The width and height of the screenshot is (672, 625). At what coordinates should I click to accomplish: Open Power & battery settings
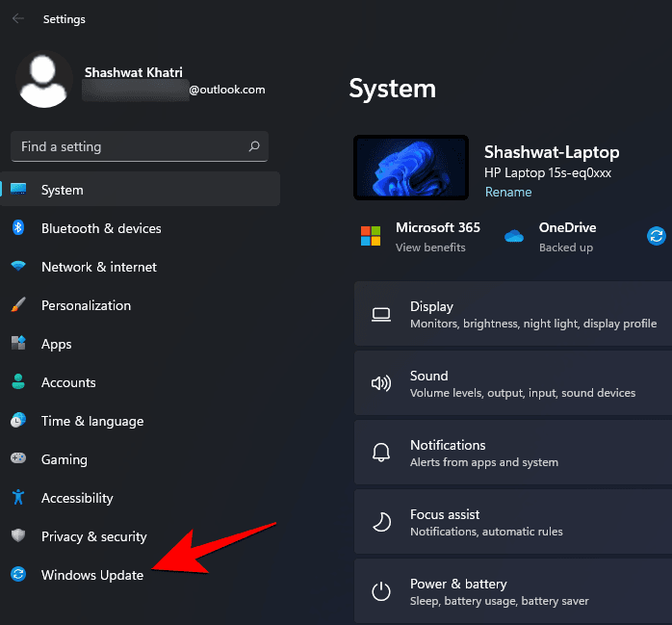click(x=512, y=592)
